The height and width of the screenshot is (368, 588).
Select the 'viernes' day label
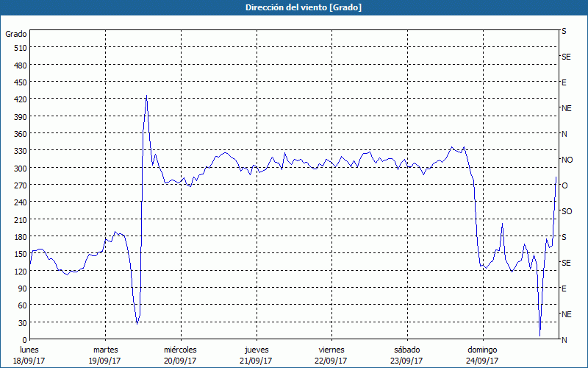tap(331, 350)
